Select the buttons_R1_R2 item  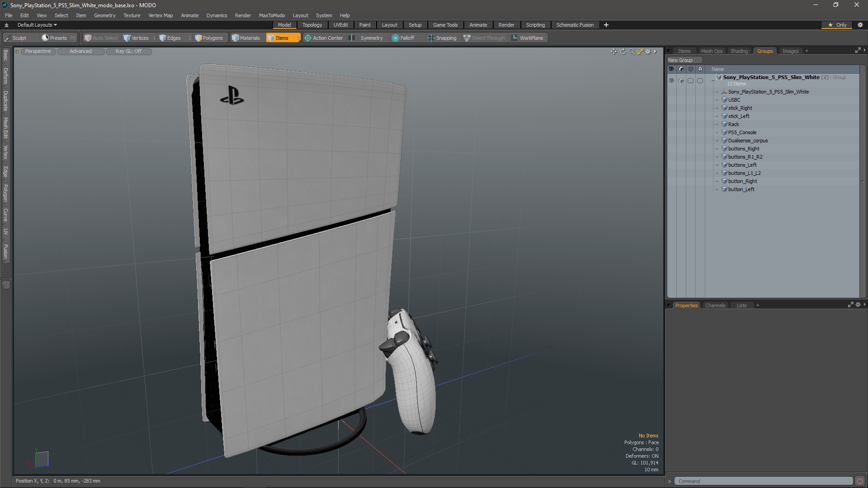pos(745,157)
